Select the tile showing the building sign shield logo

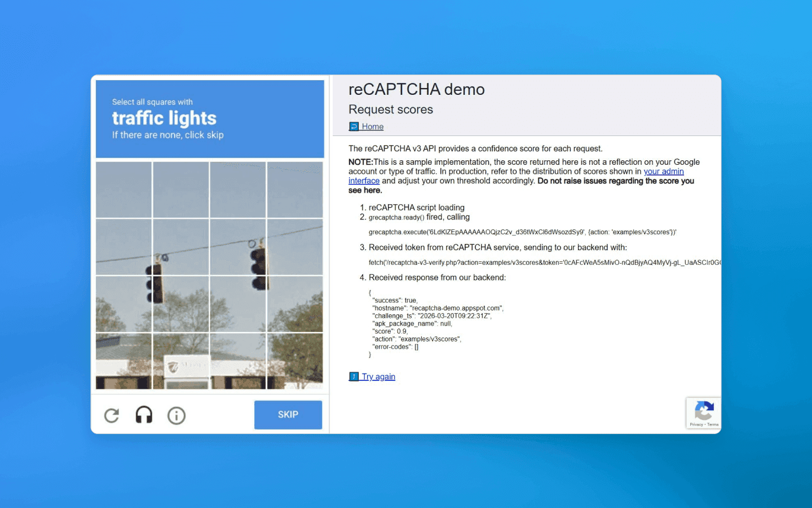180,361
